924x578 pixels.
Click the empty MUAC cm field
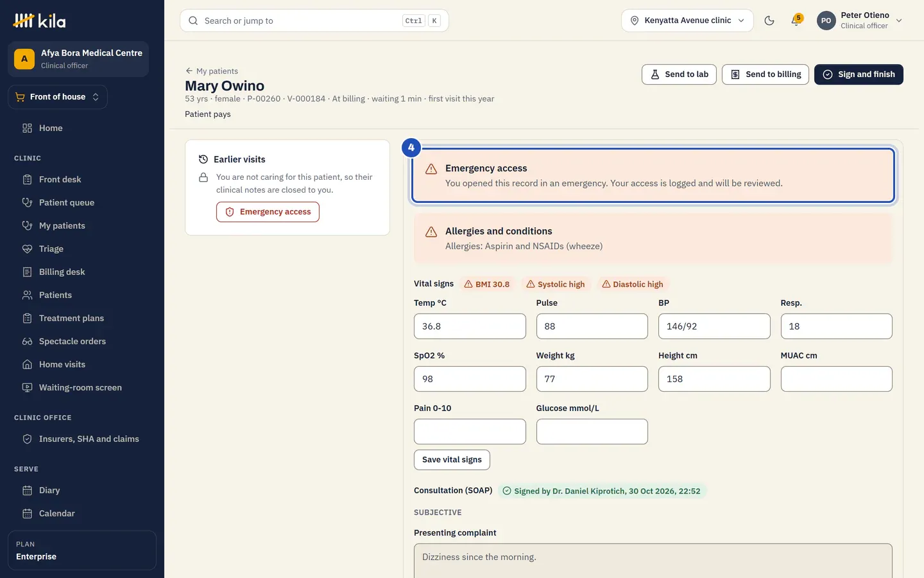click(x=837, y=379)
